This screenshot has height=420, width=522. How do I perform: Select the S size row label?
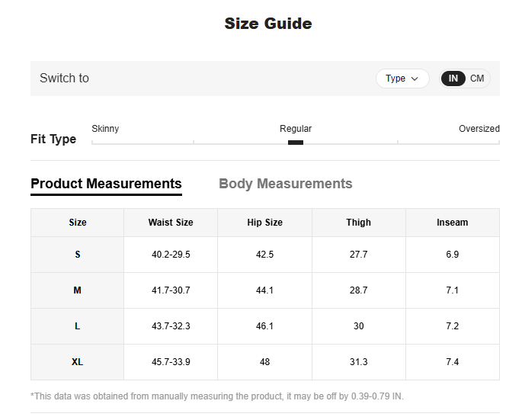[x=78, y=255]
